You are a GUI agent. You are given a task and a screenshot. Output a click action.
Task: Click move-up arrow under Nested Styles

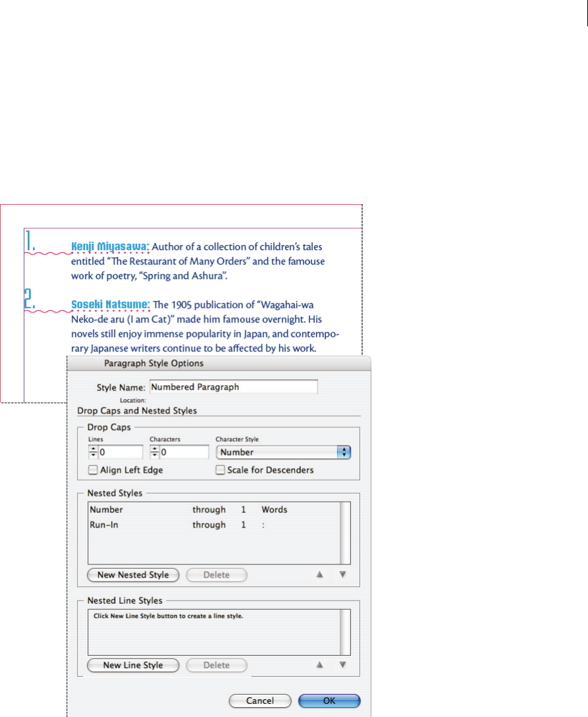[319, 574]
